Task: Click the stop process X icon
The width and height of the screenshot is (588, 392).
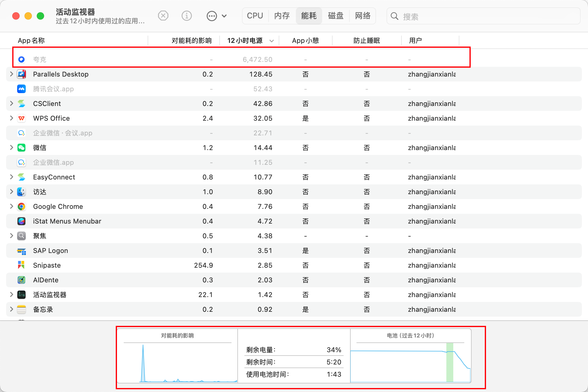Action: click(163, 16)
